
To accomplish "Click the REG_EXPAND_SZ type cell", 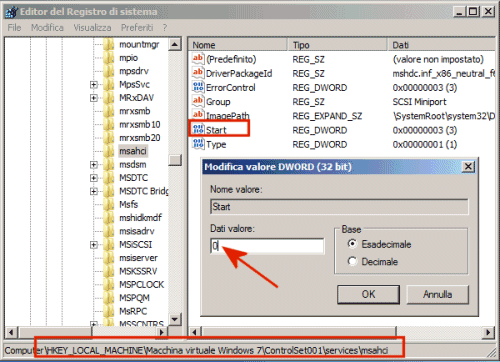I will tap(327, 116).
